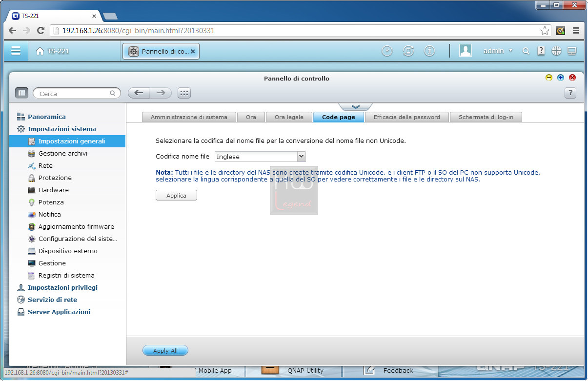Click the admin user avatar
The height and width of the screenshot is (381, 588).
coord(466,51)
